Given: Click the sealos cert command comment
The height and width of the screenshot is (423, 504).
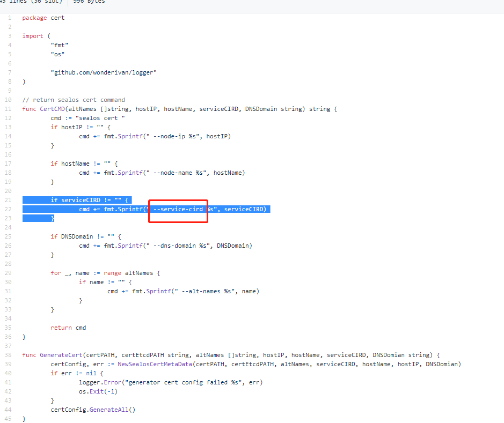Looking at the screenshot, I should click(74, 99).
